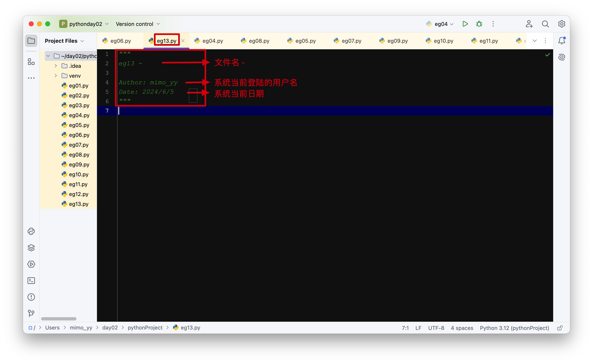
Task: Toggle file read-only lock in status bar
Action: 560,328
